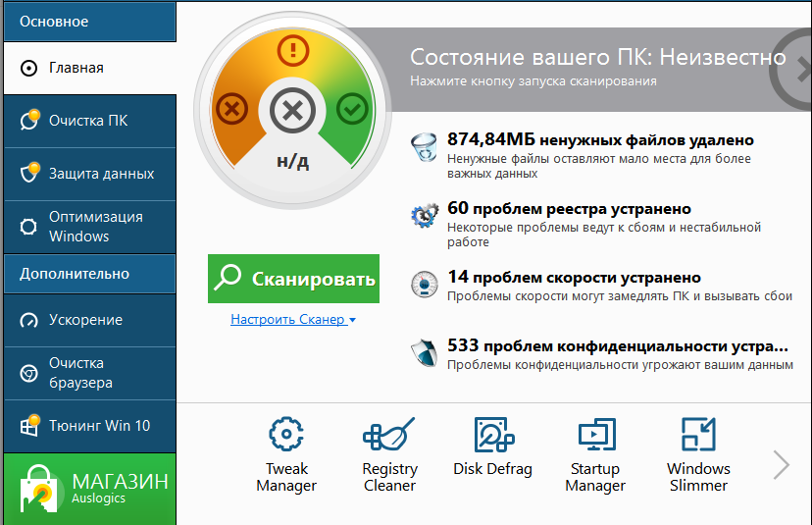The width and height of the screenshot is (812, 525).
Task: Open the Главная tab in sidebar
Action: (89, 68)
